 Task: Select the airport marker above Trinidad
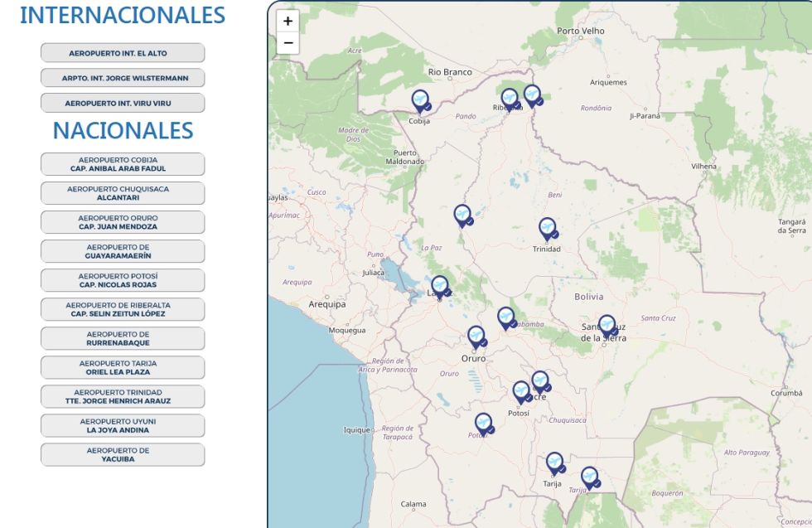click(x=547, y=228)
